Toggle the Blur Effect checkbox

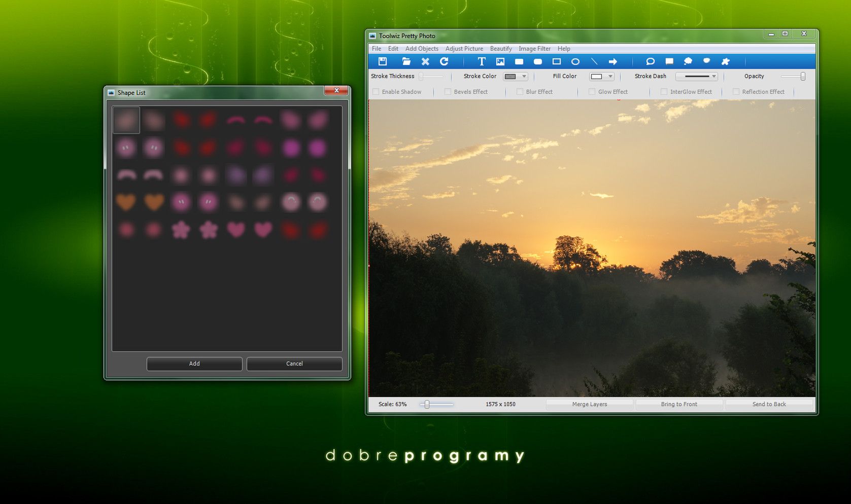[x=520, y=92]
